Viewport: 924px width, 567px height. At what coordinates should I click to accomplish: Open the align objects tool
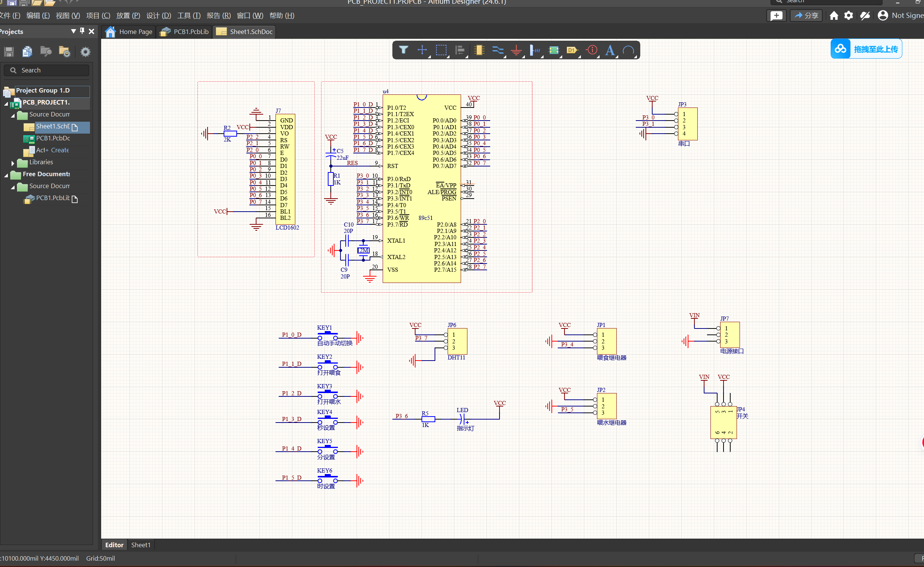pyautogui.click(x=460, y=50)
